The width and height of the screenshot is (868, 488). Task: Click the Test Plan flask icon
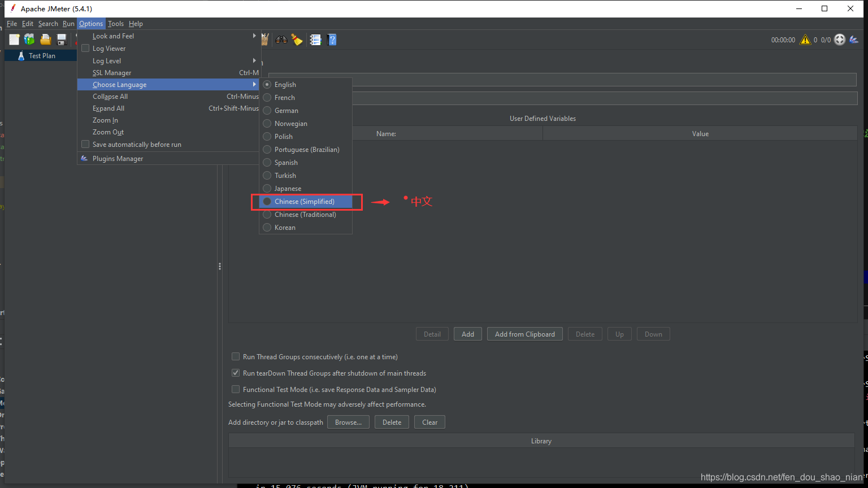click(x=21, y=56)
